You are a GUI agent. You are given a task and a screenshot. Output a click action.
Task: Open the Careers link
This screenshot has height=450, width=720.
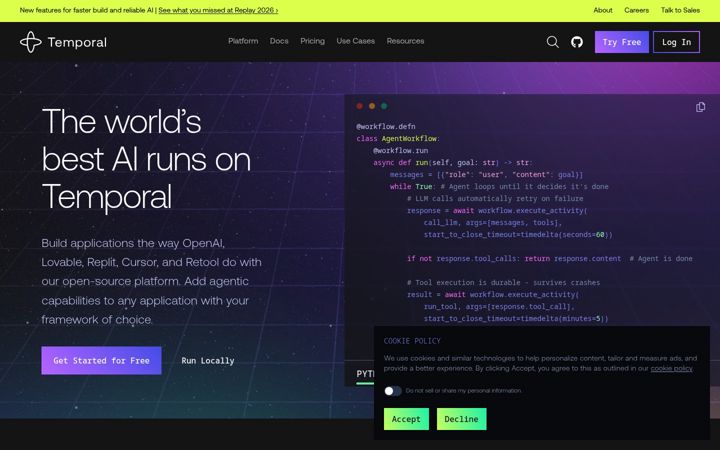click(636, 10)
